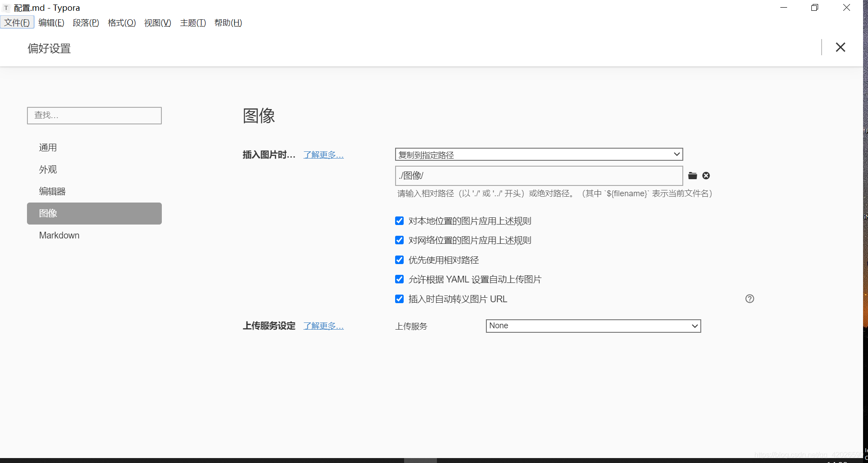The height and width of the screenshot is (463, 868).
Task: Focus the 查找 search field
Action: click(94, 115)
